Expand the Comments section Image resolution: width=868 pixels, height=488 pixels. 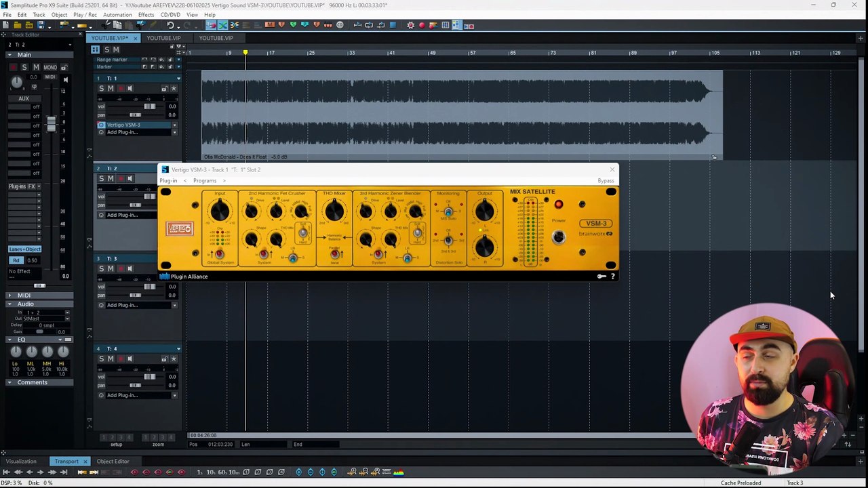click(9, 382)
